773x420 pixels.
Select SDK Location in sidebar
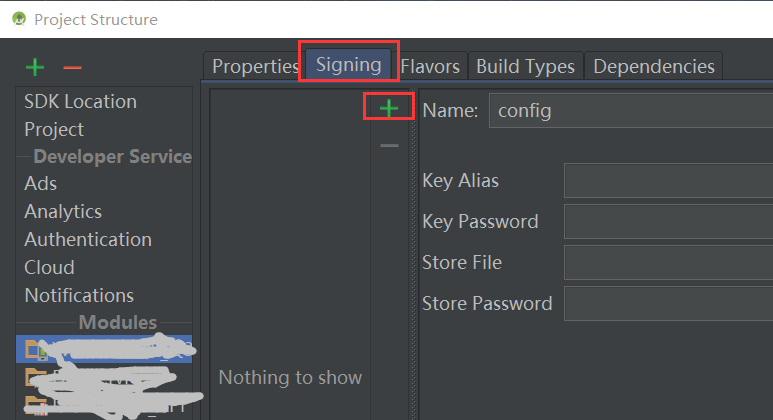pyautogui.click(x=80, y=102)
